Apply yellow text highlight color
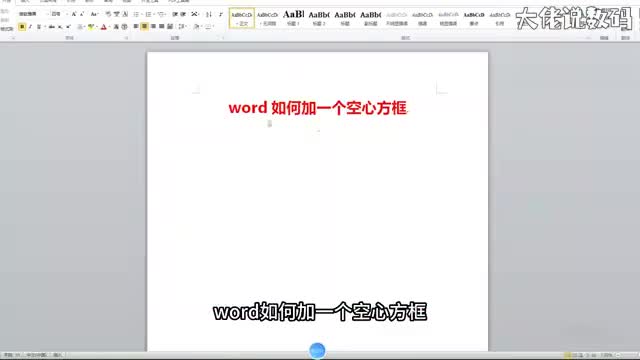Screen dimensions: 640x360 point(91,27)
